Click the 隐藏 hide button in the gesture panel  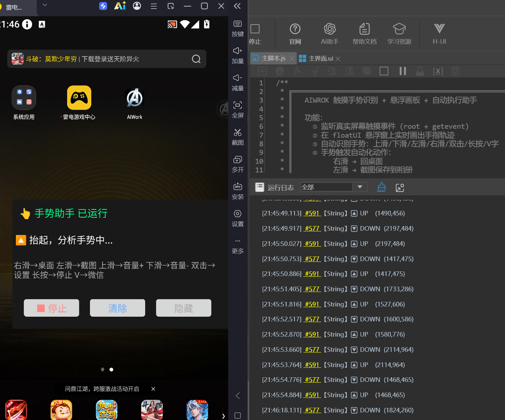pos(184,308)
